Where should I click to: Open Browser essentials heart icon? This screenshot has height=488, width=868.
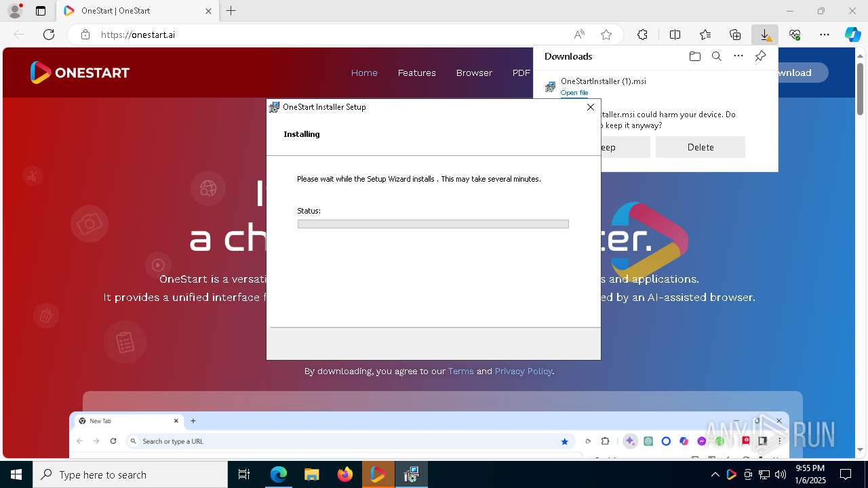(795, 35)
